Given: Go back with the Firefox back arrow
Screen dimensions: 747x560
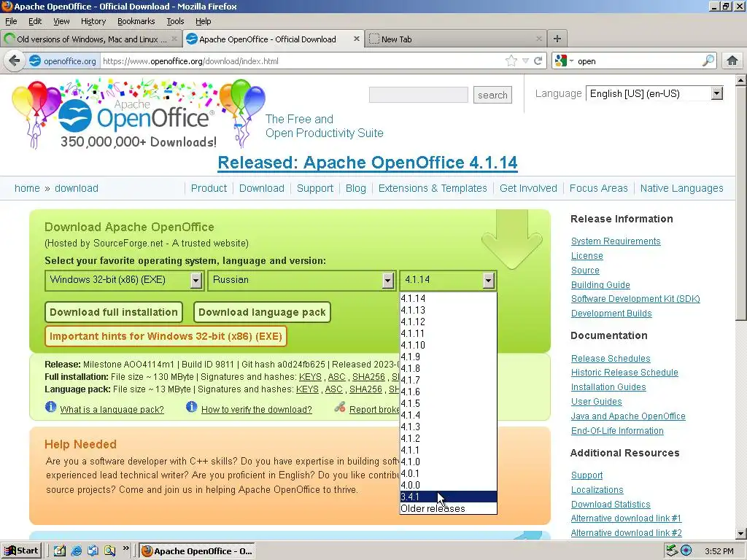Looking at the screenshot, I should pyautogui.click(x=15, y=61).
